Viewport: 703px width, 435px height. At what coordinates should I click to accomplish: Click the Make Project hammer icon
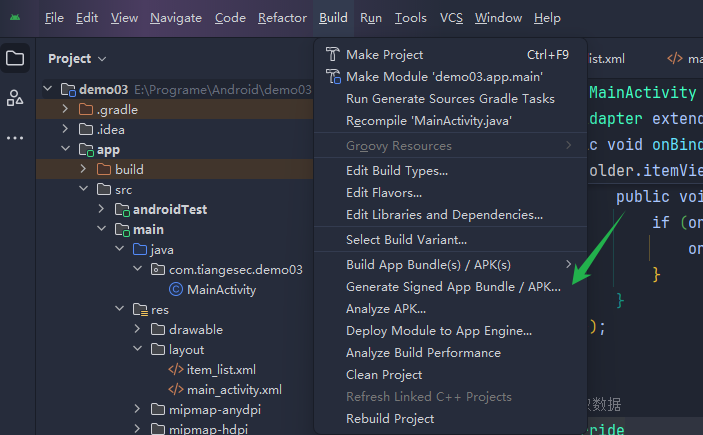click(333, 54)
